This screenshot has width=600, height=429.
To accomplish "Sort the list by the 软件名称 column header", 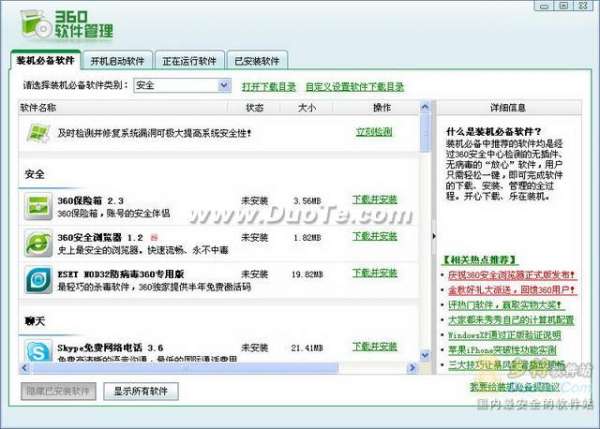I will click(x=40, y=107).
